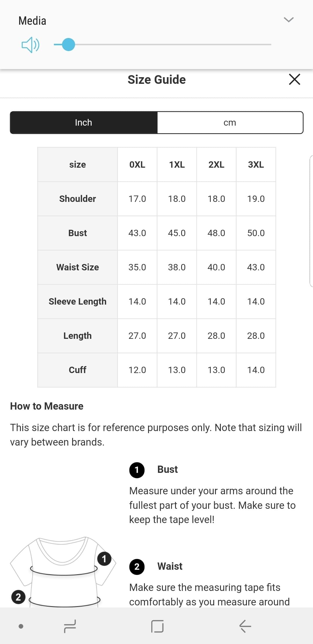Close the Size Guide panel
This screenshot has height=644, width=313.
tap(294, 79)
